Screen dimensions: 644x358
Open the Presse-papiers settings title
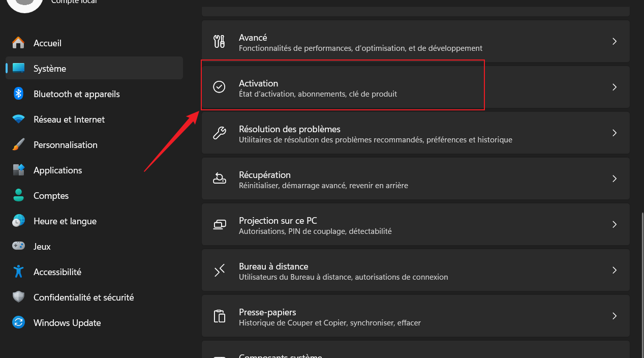[x=267, y=312]
